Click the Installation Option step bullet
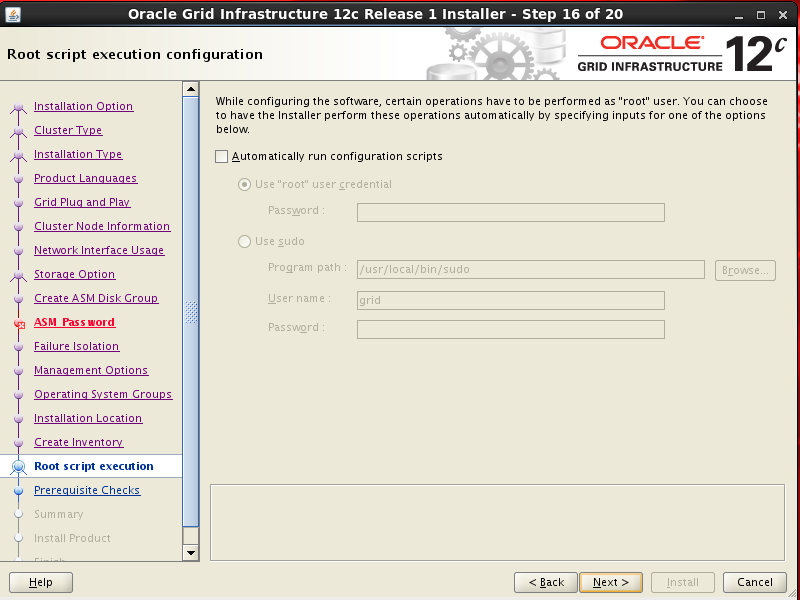 coord(19,107)
